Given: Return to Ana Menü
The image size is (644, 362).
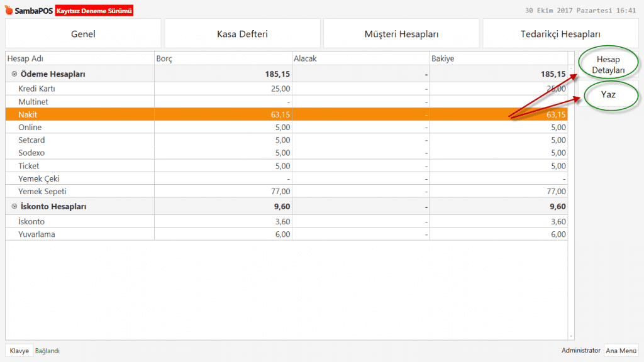Looking at the screenshot, I should pos(621,351).
